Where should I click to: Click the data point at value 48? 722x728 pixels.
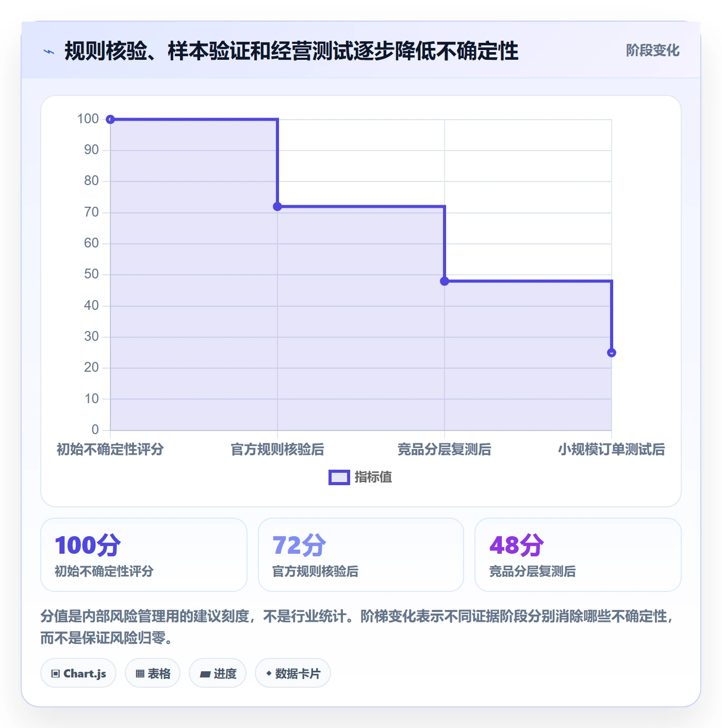pyautogui.click(x=445, y=282)
